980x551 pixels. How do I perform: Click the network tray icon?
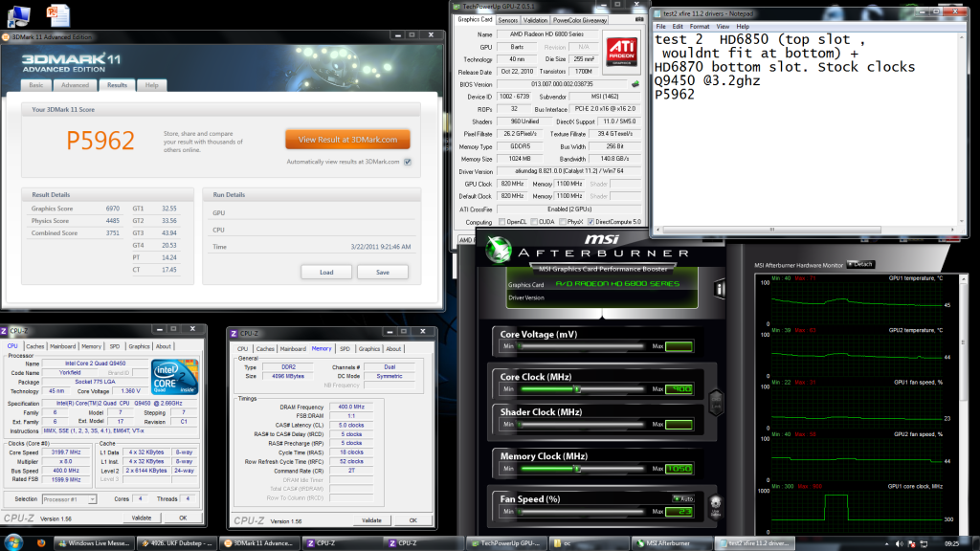[x=924, y=544]
